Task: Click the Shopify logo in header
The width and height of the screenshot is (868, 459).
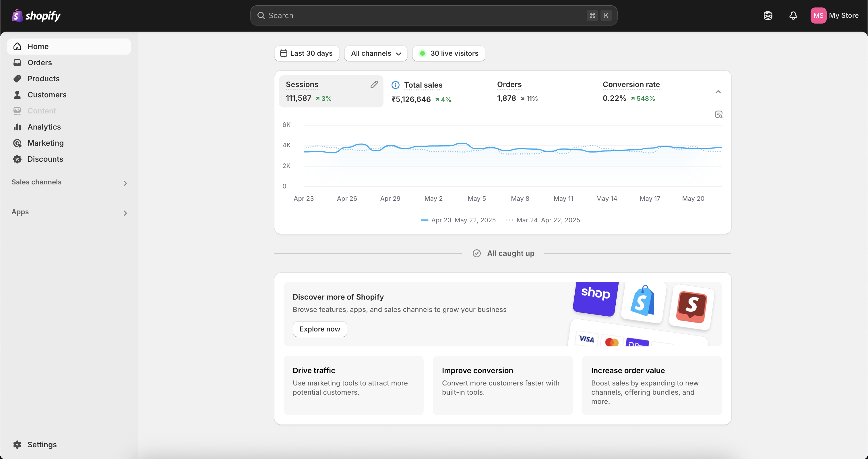Action: 36,16
